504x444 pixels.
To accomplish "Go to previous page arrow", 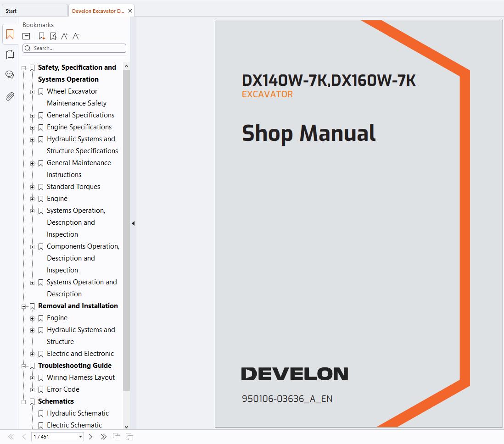I will tap(24, 437).
